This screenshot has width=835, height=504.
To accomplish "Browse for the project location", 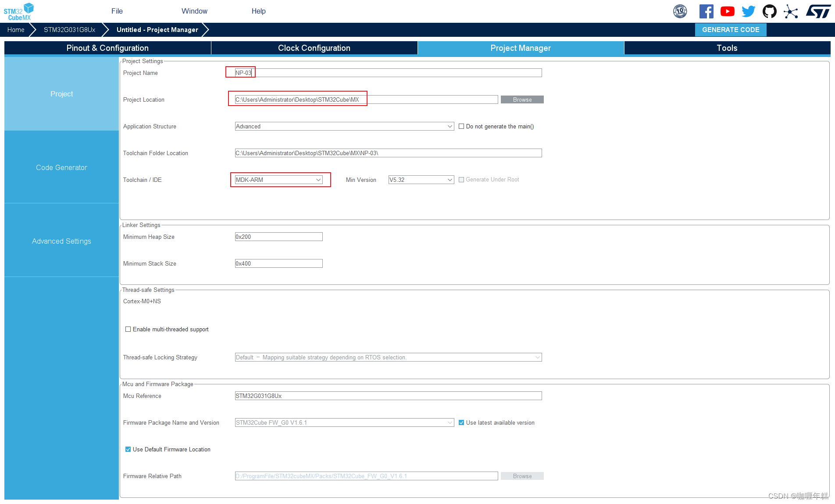I will [x=522, y=99].
